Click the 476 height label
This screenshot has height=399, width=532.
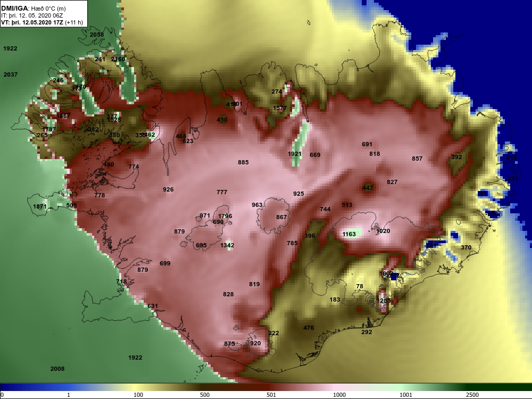(x=309, y=328)
